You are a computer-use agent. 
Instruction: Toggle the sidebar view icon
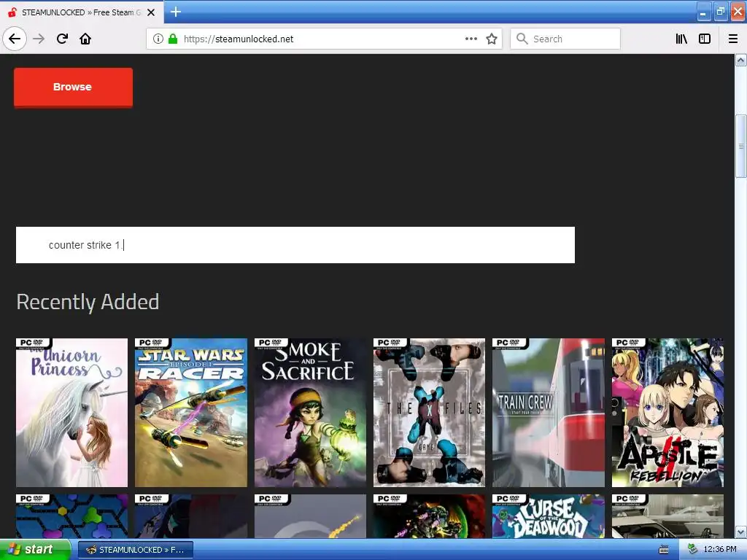705,39
